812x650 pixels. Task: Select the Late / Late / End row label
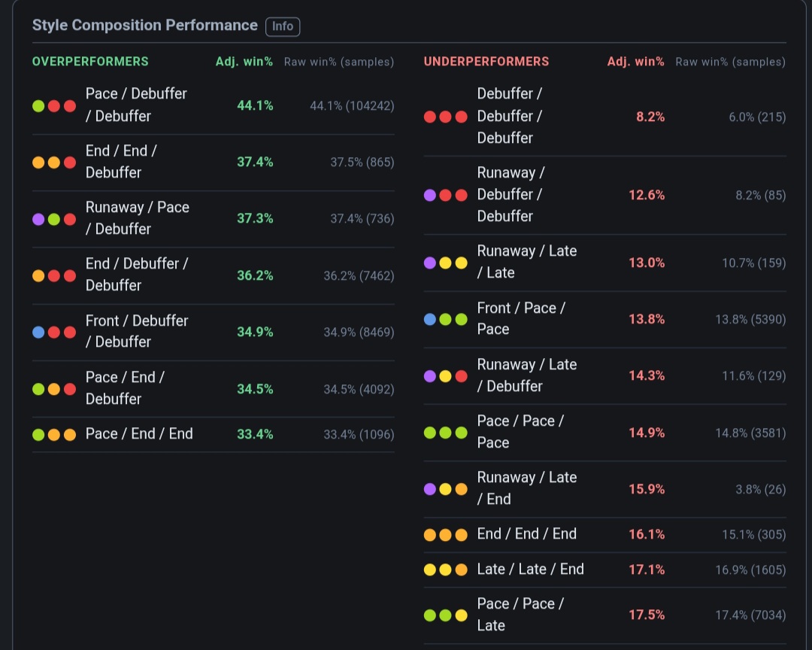click(530, 570)
